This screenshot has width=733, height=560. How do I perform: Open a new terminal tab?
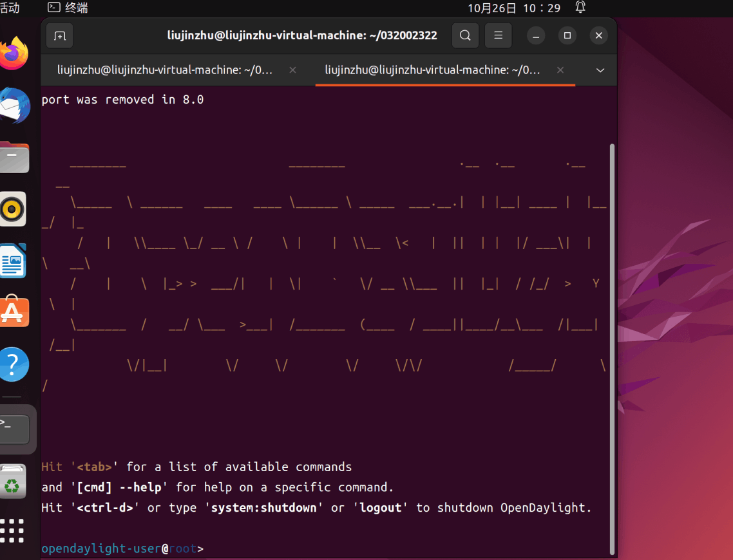pos(60,35)
